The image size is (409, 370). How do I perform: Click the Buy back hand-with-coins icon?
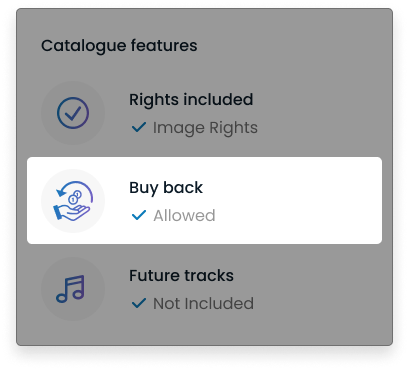click(x=73, y=201)
